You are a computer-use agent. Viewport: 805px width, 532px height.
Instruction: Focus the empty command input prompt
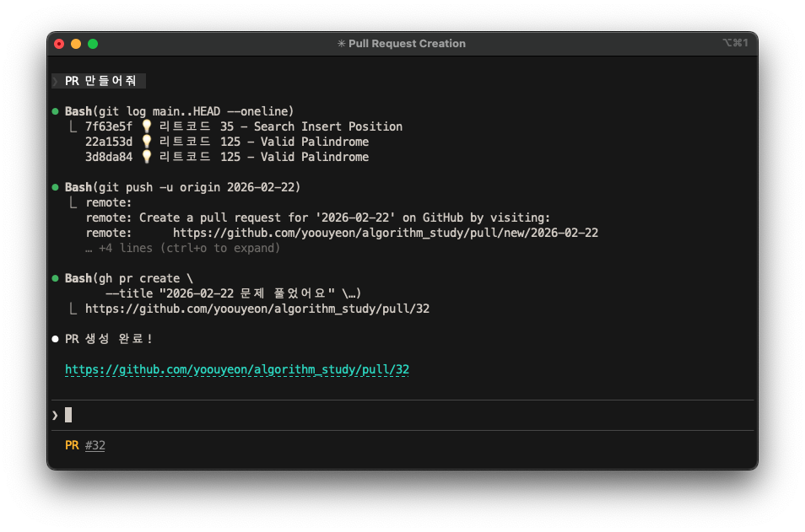coord(68,415)
